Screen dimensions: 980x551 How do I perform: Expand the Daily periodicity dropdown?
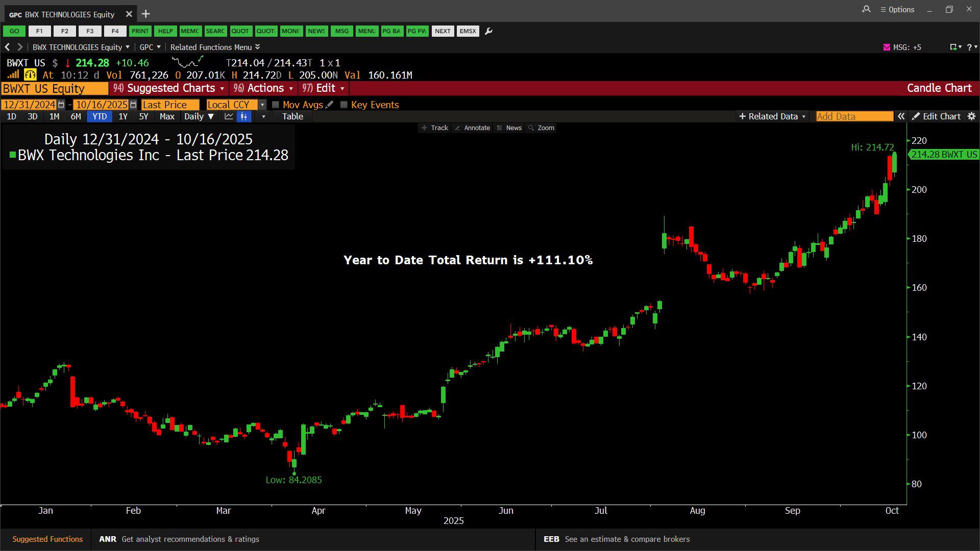point(199,116)
